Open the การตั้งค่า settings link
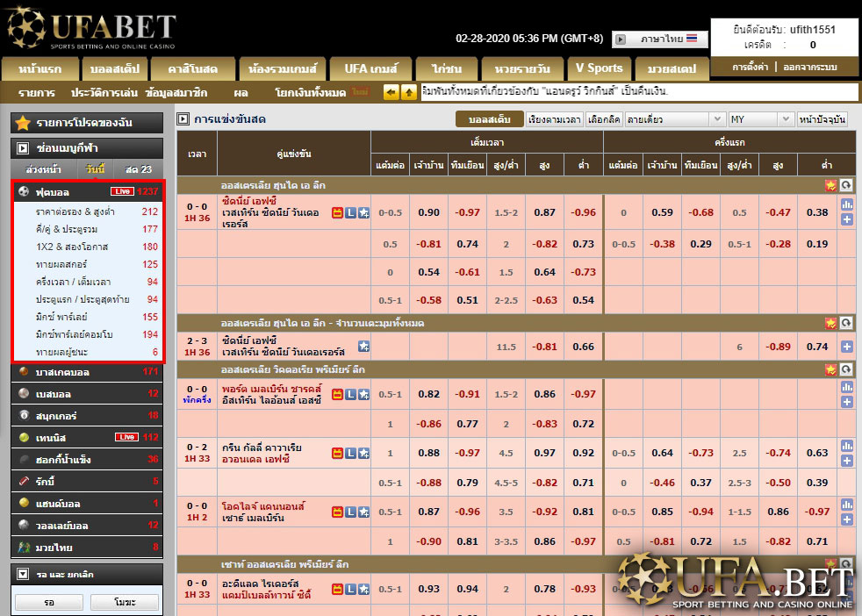Image resolution: width=862 pixels, height=616 pixels. pyautogui.click(x=750, y=67)
